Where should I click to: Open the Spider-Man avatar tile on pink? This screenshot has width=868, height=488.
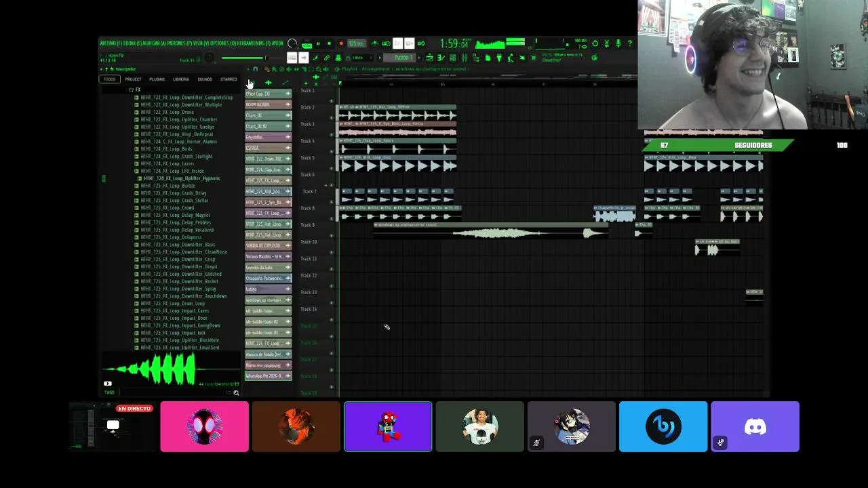point(204,426)
